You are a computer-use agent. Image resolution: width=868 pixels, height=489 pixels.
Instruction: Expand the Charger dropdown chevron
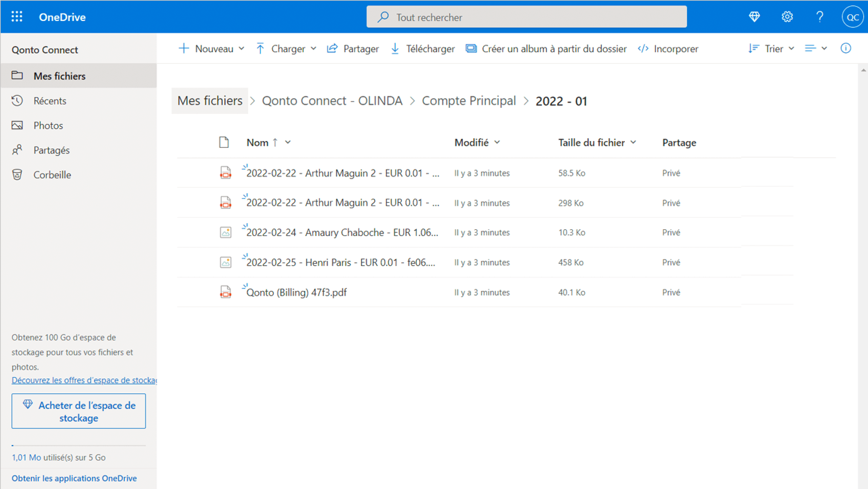(313, 48)
